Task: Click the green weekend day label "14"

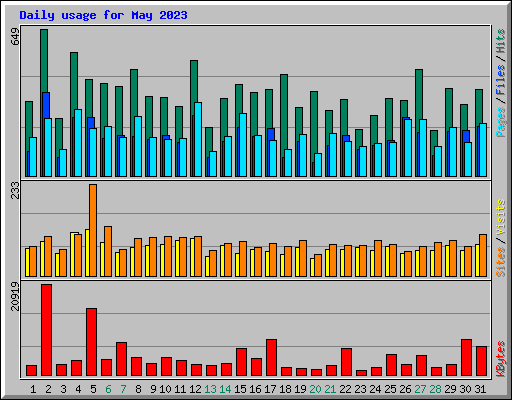Action: 225,389
